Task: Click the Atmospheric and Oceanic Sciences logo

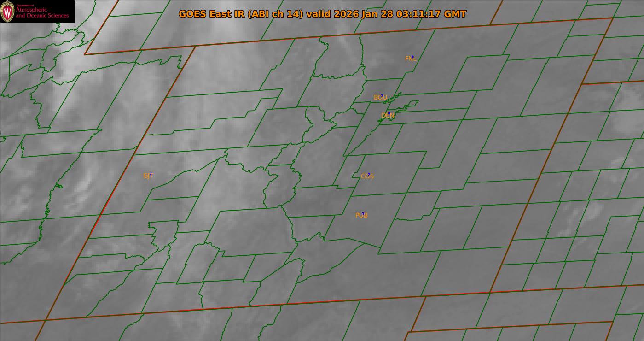Action: pos(37,11)
